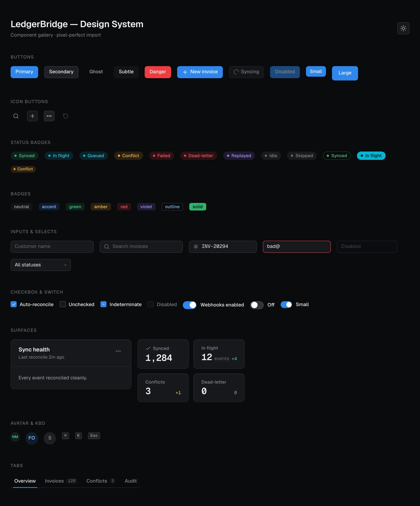Click the checkmark icon in Synced card
Viewport: 420px width, 506px height.
point(148,348)
